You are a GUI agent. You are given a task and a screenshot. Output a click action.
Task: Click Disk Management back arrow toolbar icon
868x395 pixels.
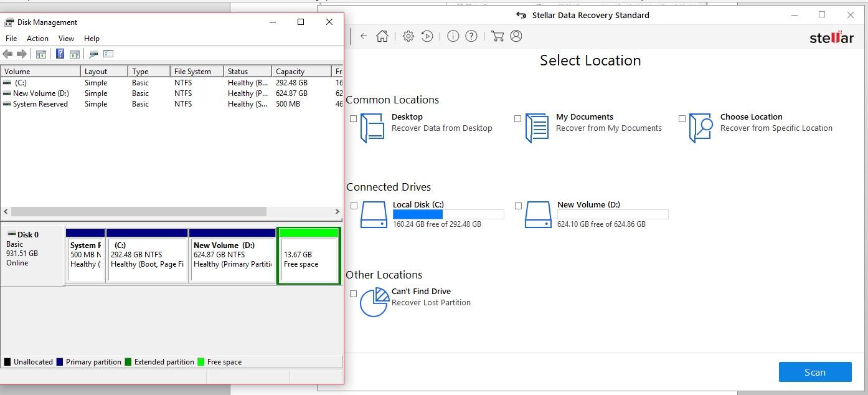pyautogui.click(x=7, y=54)
